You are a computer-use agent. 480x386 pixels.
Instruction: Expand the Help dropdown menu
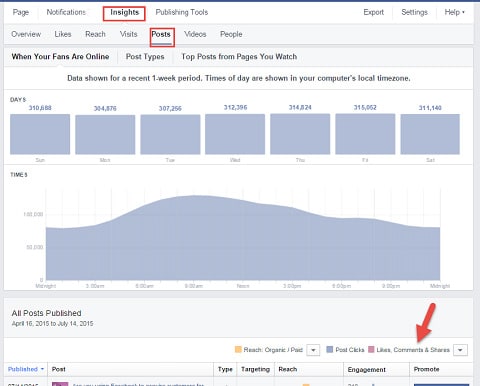click(x=454, y=12)
